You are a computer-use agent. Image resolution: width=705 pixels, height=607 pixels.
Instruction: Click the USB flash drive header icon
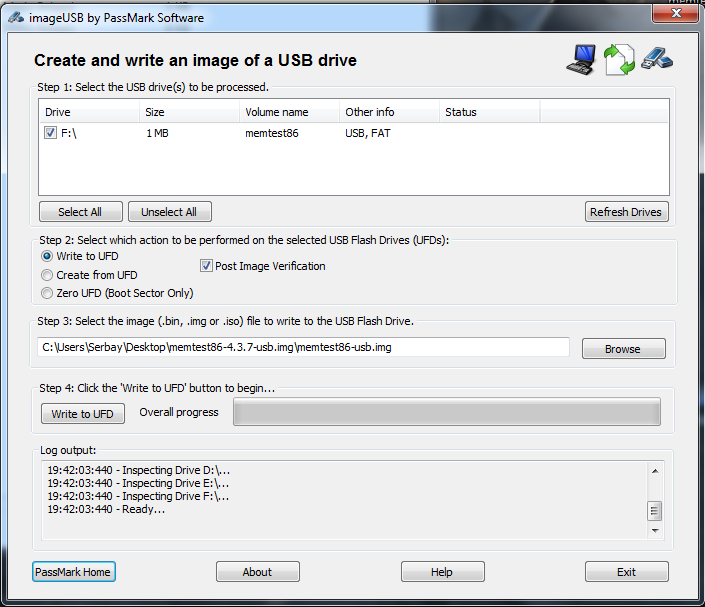(x=657, y=58)
